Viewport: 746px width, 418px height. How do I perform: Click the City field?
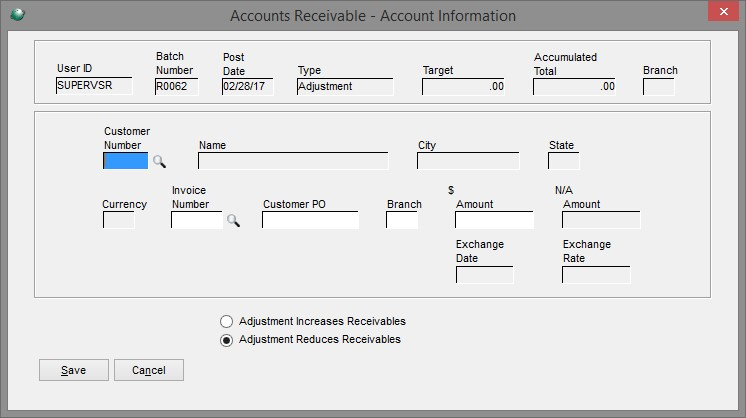(468, 161)
